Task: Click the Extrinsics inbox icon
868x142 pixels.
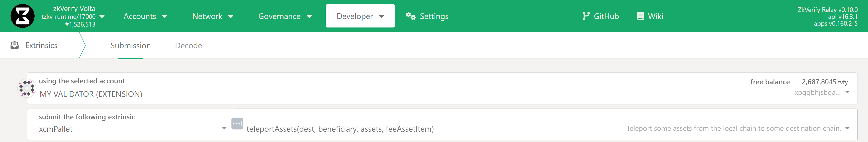Action: pos(14,45)
